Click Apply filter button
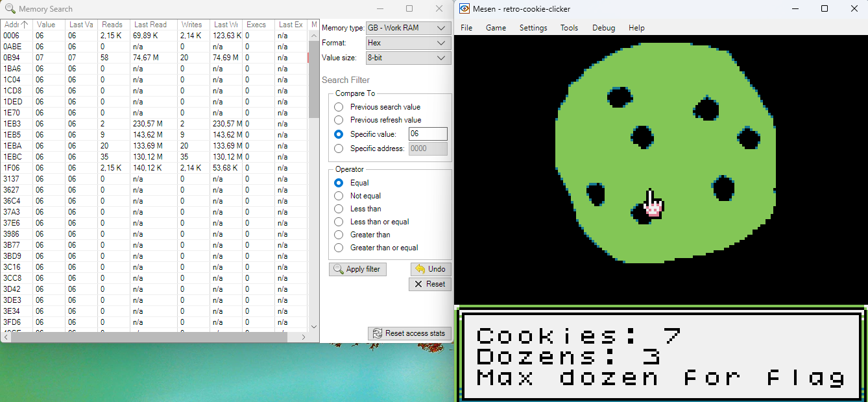This screenshot has height=402, width=868. [x=357, y=269]
